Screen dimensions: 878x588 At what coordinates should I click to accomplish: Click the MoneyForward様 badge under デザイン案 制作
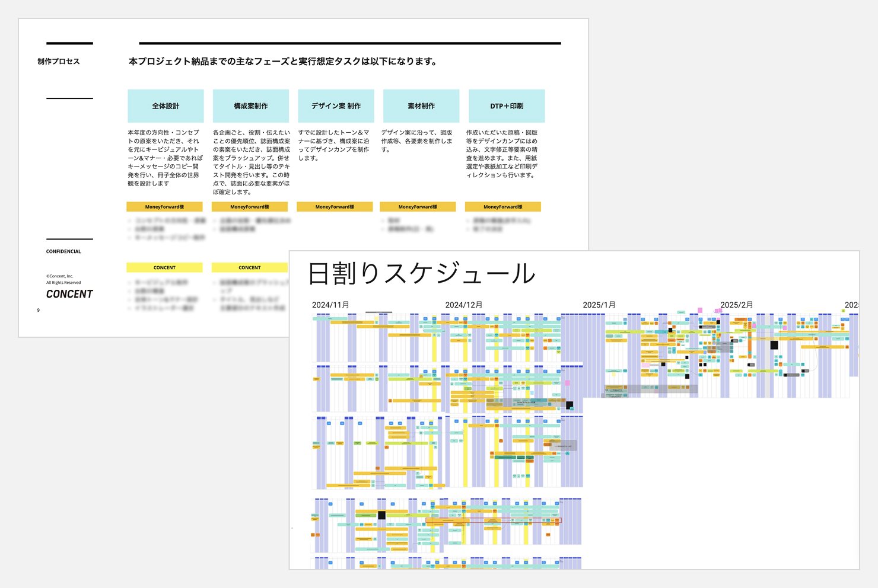click(x=336, y=206)
